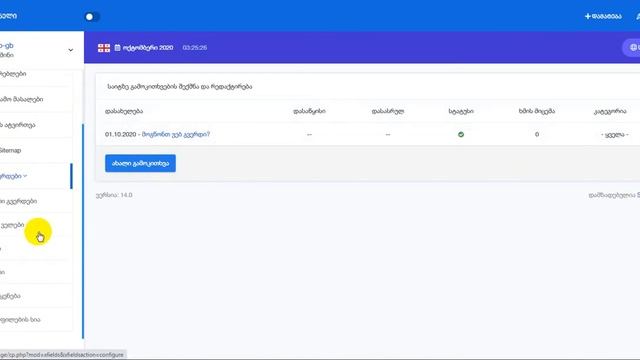Open the poll link dated 01.10.2020
This screenshot has width=640, height=360.
point(176,134)
